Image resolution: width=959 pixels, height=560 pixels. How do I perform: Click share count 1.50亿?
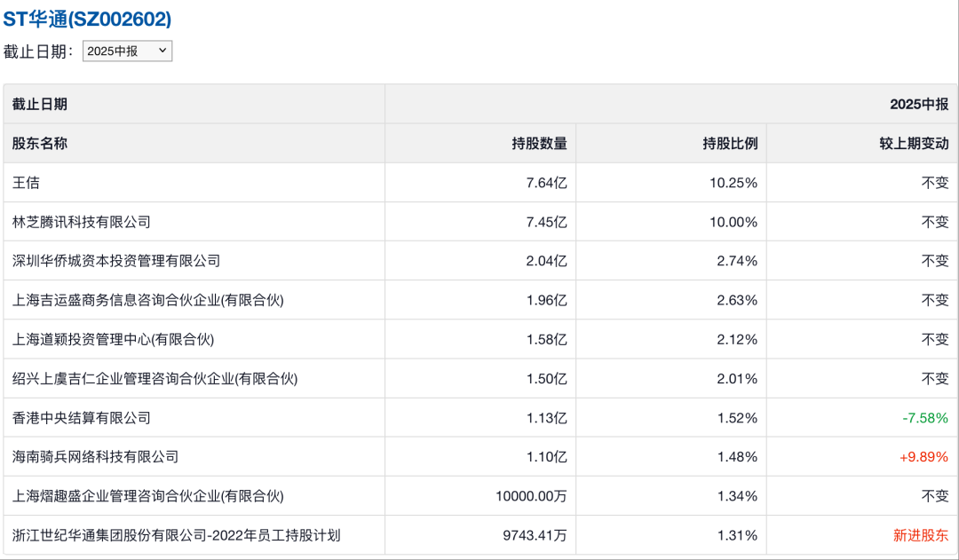click(547, 379)
